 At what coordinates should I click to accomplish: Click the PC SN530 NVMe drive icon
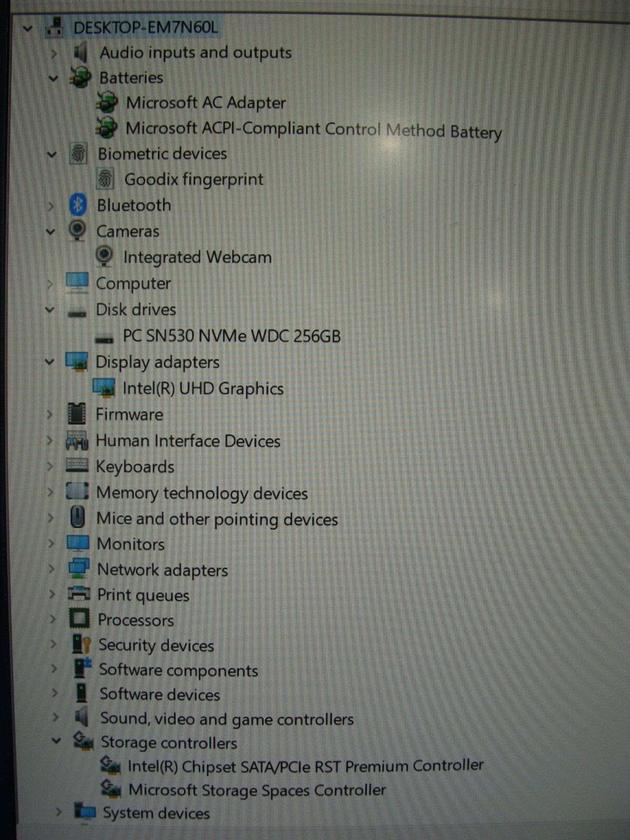pyautogui.click(x=104, y=340)
